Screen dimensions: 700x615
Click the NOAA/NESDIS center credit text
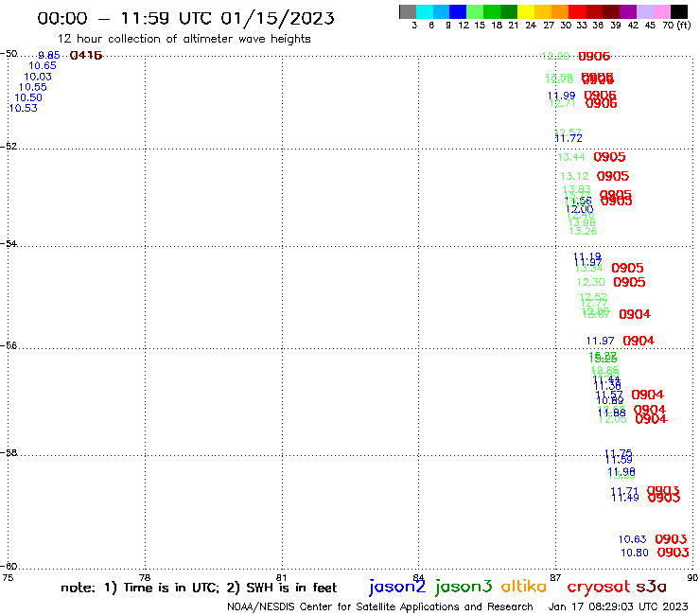coord(380,606)
